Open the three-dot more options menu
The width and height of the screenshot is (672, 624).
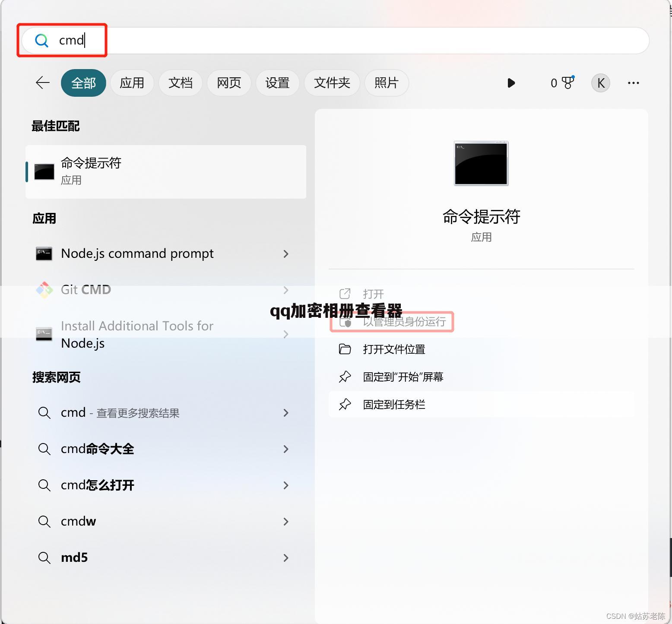point(633,83)
